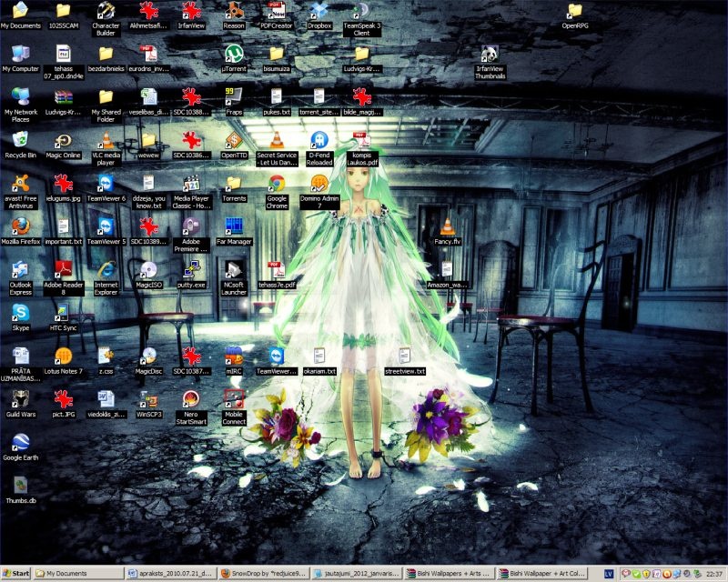Click the LV language indicator
The height and width of the screenshot is (582, 728).
click(609, 574)
